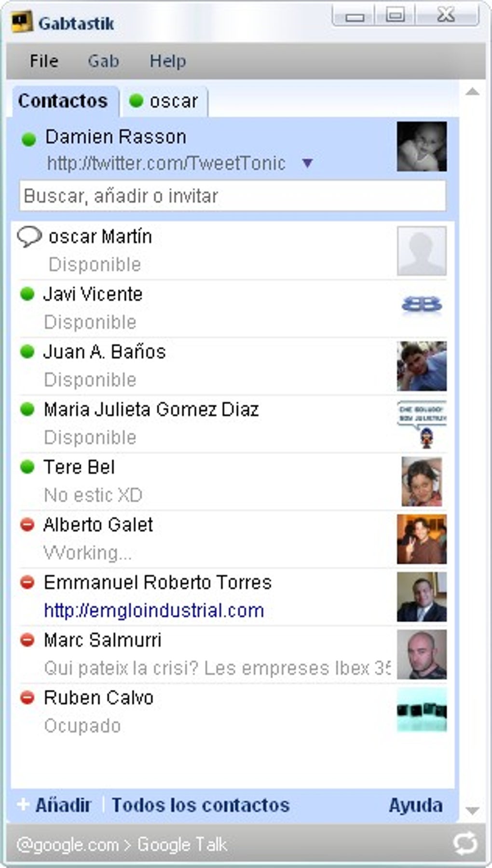Click the plus icon next to Añadir

click(23, 804)
